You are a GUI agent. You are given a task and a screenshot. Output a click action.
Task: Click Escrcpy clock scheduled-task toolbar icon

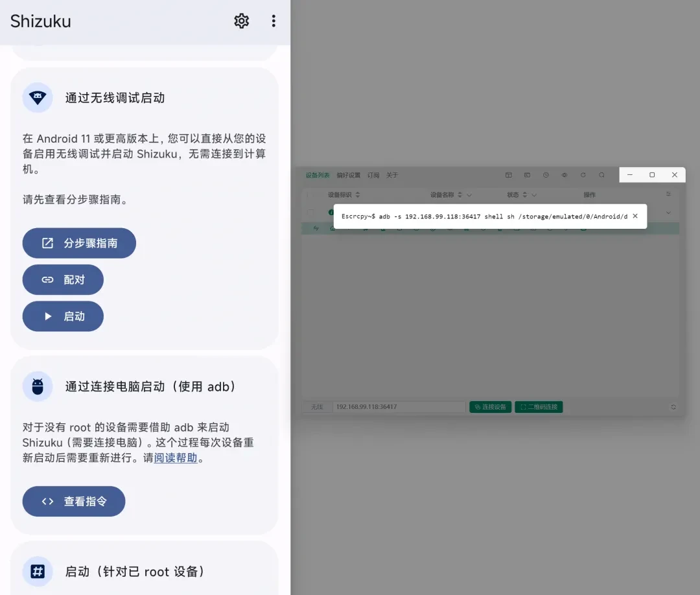pyautogui.click(x=546, y=175)
